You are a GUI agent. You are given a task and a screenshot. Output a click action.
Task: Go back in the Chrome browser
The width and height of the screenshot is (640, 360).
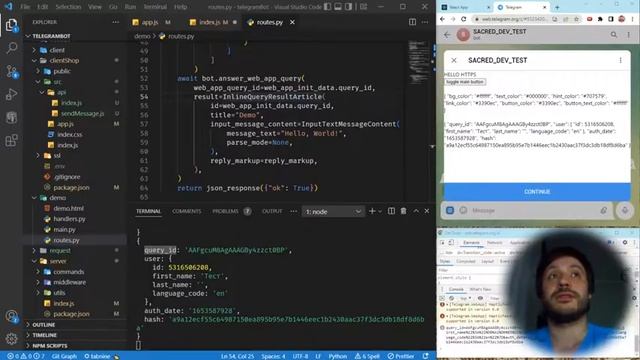click(442, 19)
